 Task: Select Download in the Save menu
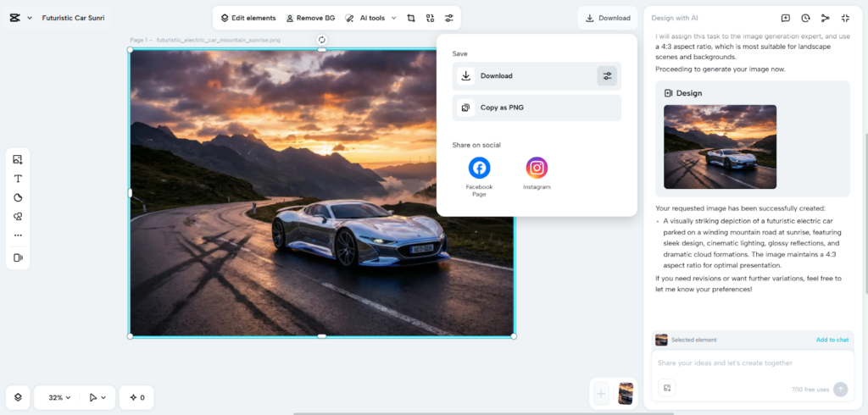click(x=497, y=76)
